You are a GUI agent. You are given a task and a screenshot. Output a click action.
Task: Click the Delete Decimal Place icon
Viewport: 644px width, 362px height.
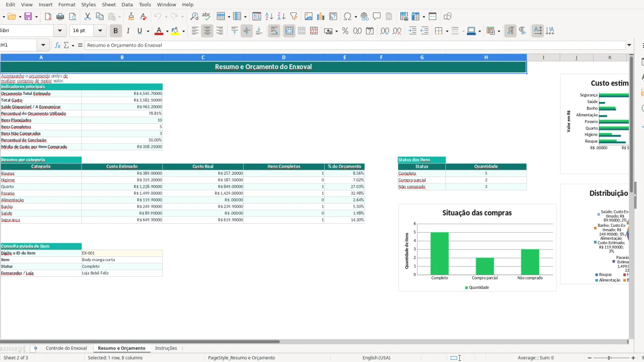pos(397,31)
